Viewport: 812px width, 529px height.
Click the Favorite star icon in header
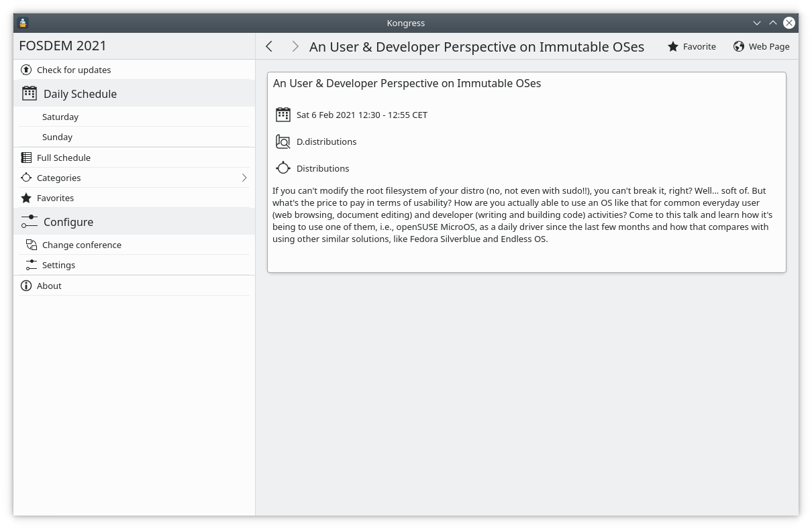673,46
